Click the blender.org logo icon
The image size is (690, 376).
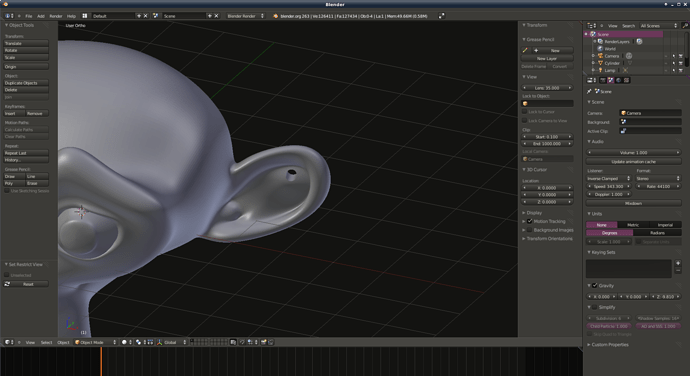point(275,16)
